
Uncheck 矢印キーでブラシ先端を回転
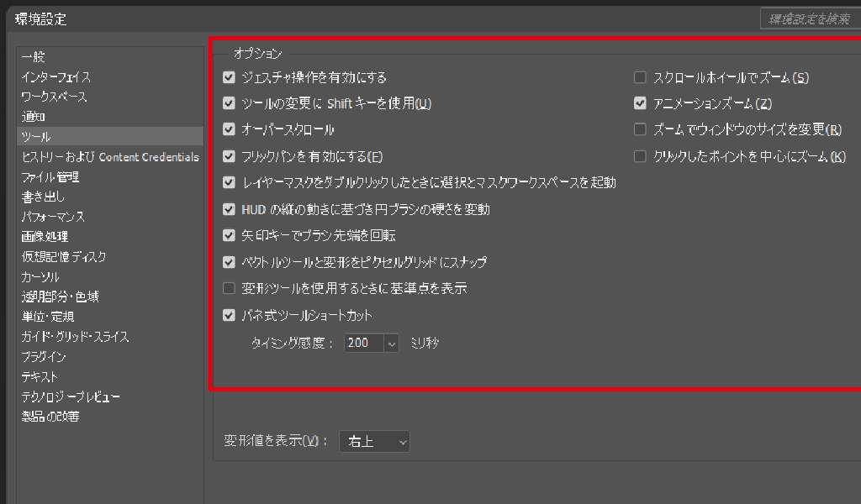click(229, 236)
